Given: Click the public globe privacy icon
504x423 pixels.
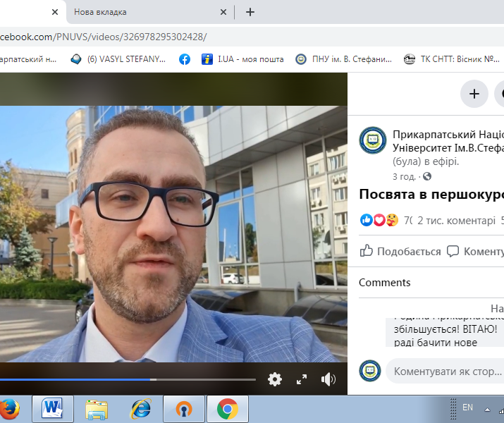Looking at the screenshot, I should click(427, 176).
